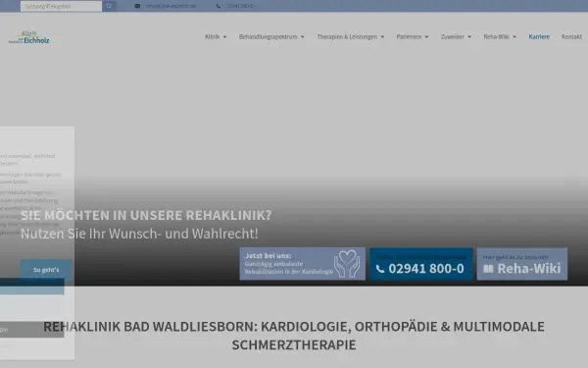Click the phone icon beside 02941 800-0
Image resolution: width=588 pixels, height=368 pixels.
380,269
